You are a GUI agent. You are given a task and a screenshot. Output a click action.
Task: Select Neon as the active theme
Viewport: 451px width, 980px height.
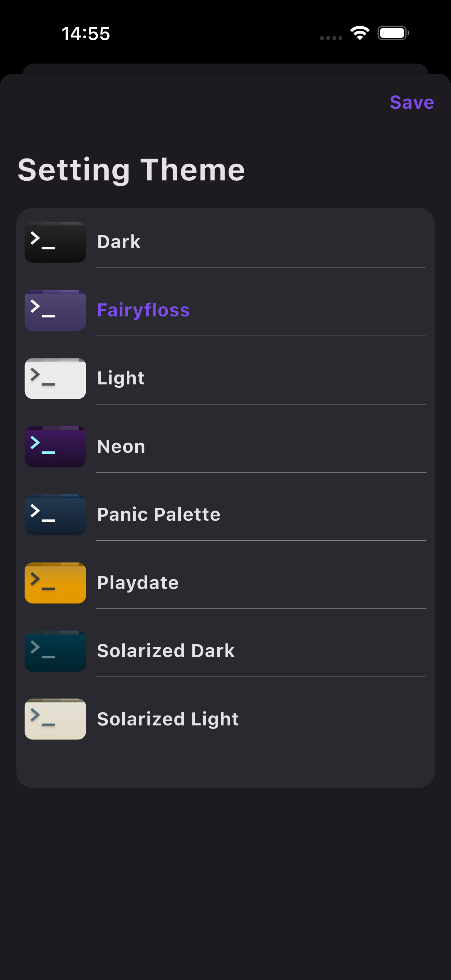(121, 447)
